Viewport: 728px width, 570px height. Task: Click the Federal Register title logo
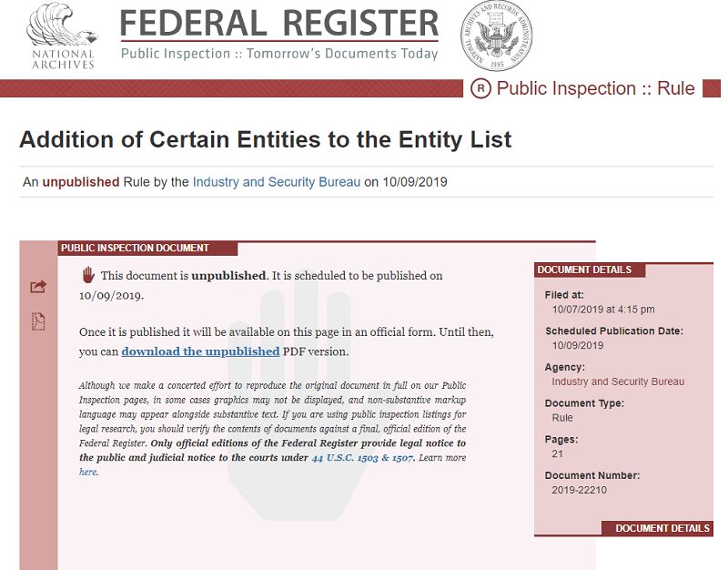279,25
